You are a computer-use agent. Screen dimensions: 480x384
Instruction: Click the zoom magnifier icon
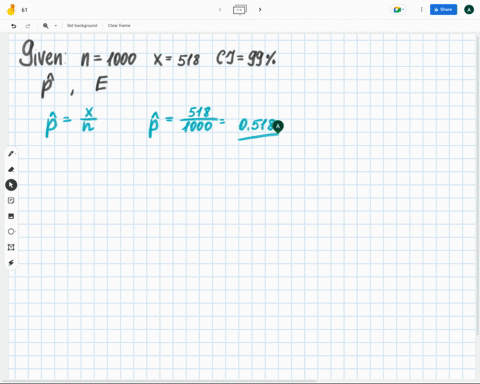46,26
